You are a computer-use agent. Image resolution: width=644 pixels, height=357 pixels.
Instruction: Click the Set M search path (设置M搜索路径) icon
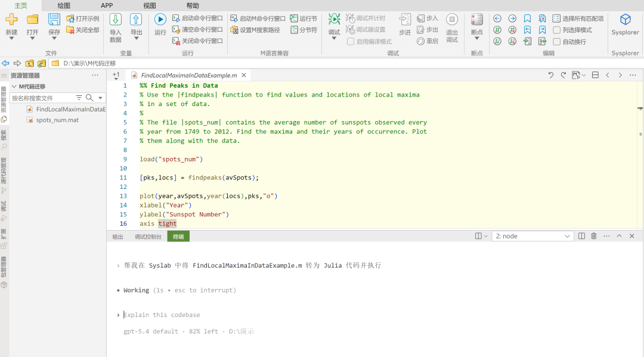(234, 30)
